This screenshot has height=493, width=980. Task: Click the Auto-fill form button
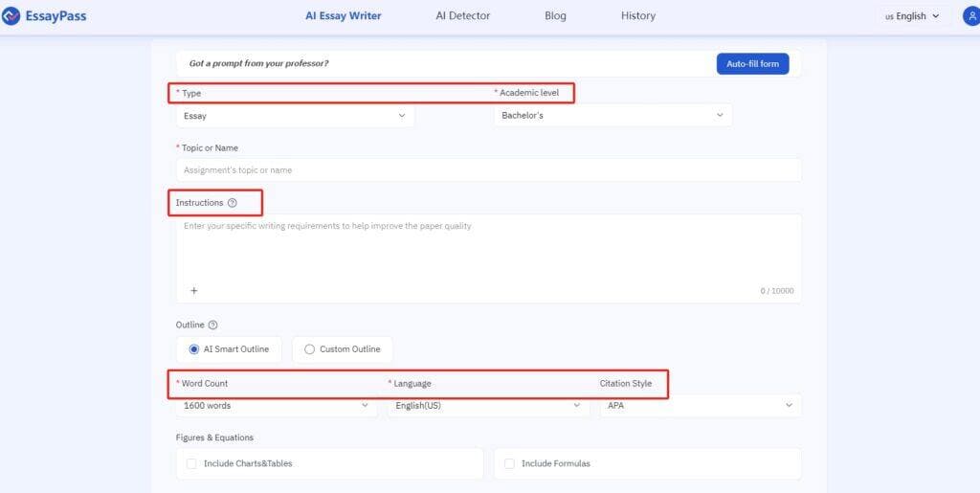(752, 64)
